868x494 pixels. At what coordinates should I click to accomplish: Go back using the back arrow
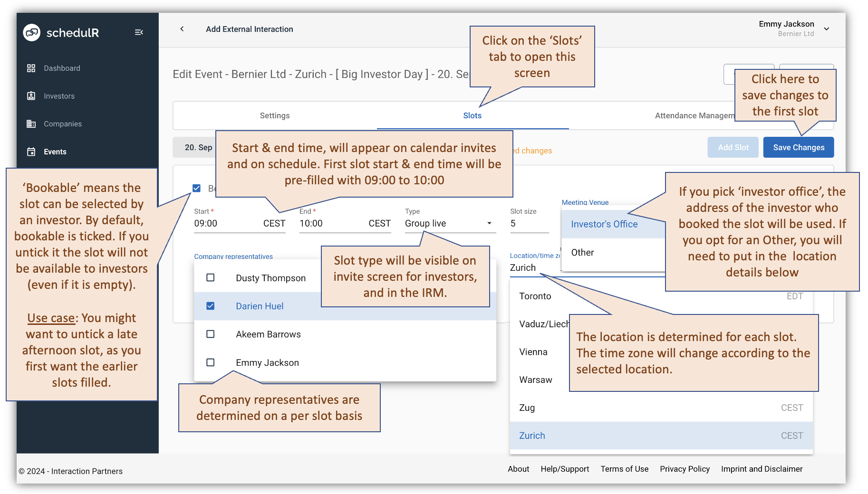pos(182,29)
